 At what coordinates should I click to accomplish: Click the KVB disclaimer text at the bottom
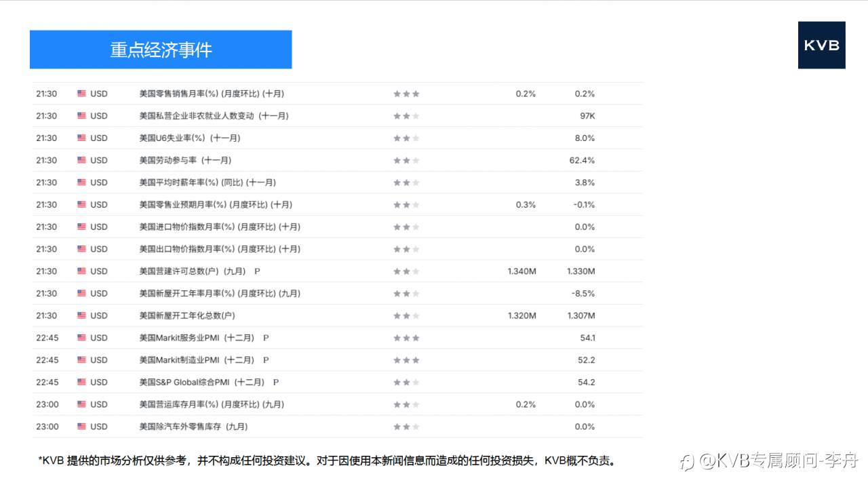pyautogui.click(x=328, y=459)
